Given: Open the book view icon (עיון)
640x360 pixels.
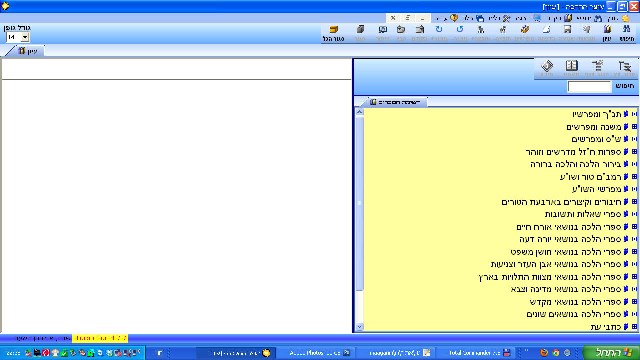Looking at the screenshot, I should 607,33.
